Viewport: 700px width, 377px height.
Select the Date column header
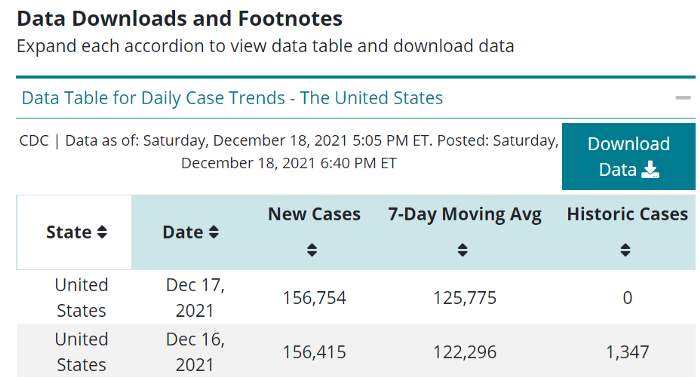pos(191,232)
